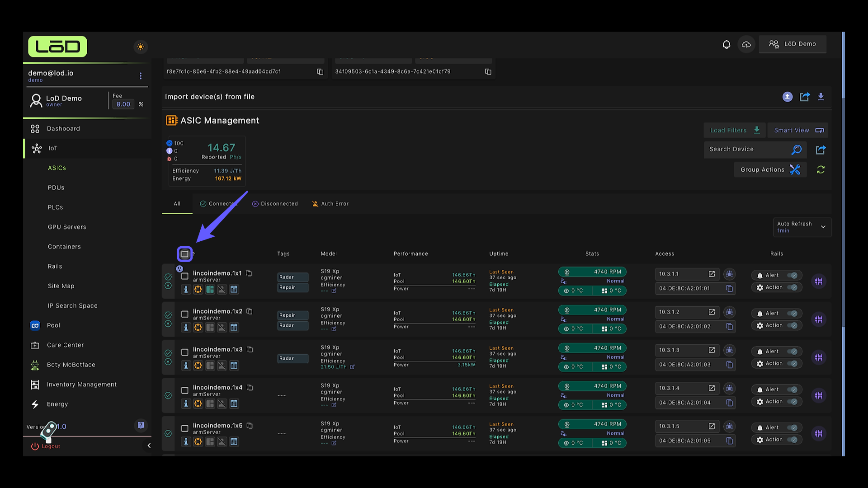868x488 pixels.
Task: Open purple controls button for lincoindemo.1x1 row
Action: coord(819,281)
